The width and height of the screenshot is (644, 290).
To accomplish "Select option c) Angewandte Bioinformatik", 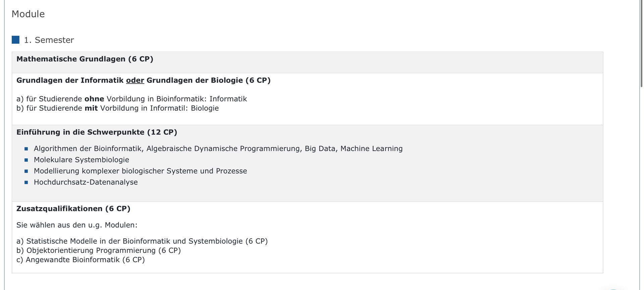I will coord(80,260).
